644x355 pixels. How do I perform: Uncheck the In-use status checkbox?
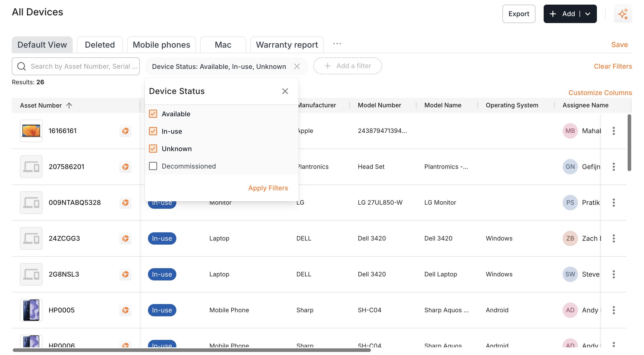(x=153, y=131)
